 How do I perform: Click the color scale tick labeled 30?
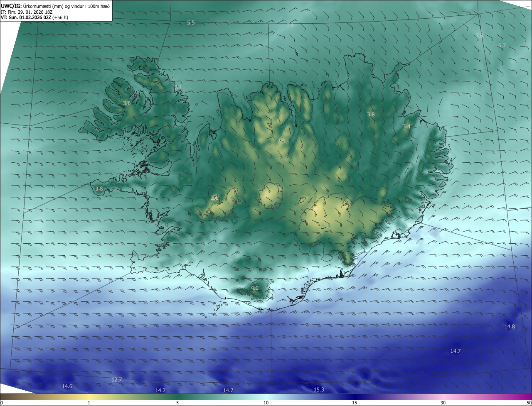(x=443, y=403)
